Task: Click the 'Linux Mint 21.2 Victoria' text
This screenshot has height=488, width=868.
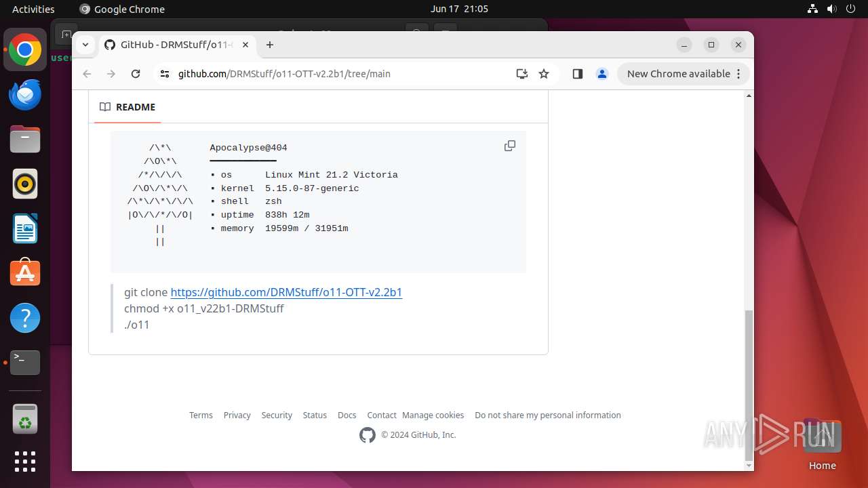Action: tap(332, 175)
